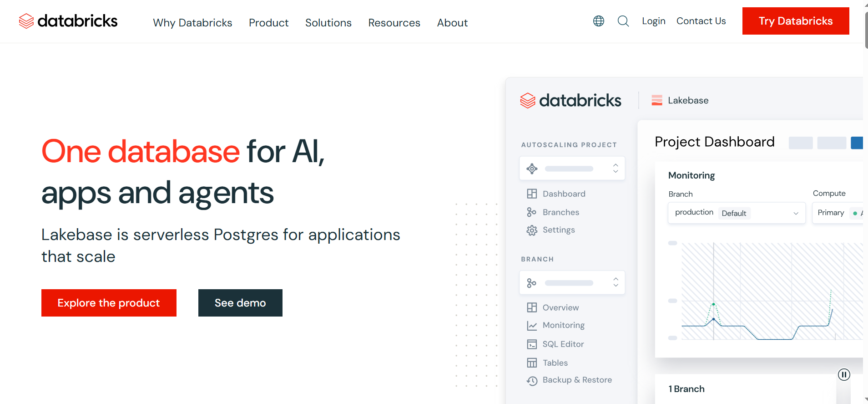
Task: Pause the hero animation
Action: tap(844, 374)
